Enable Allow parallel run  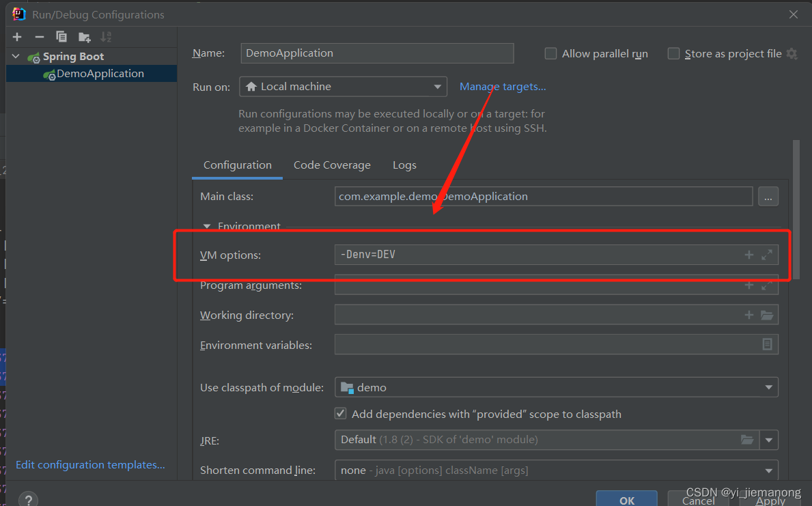pyautogui.click(x=550, y=53)
